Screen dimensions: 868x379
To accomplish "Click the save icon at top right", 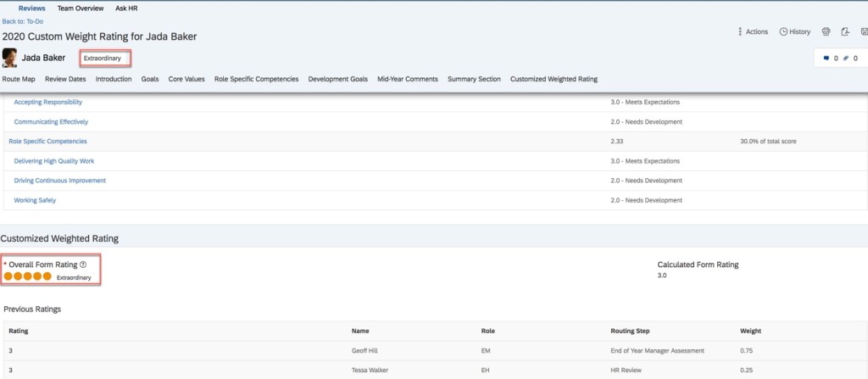I will [x=864, y=31].
